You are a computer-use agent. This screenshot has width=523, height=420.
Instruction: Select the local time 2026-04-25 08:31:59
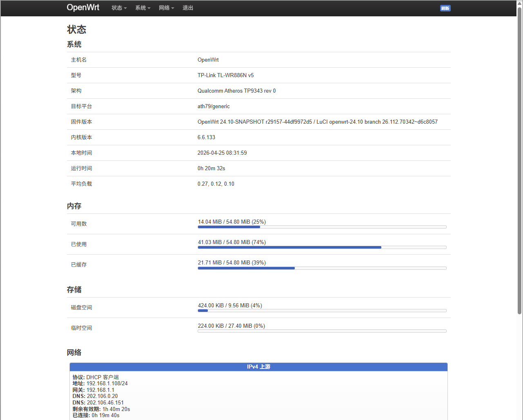(222, 153)
